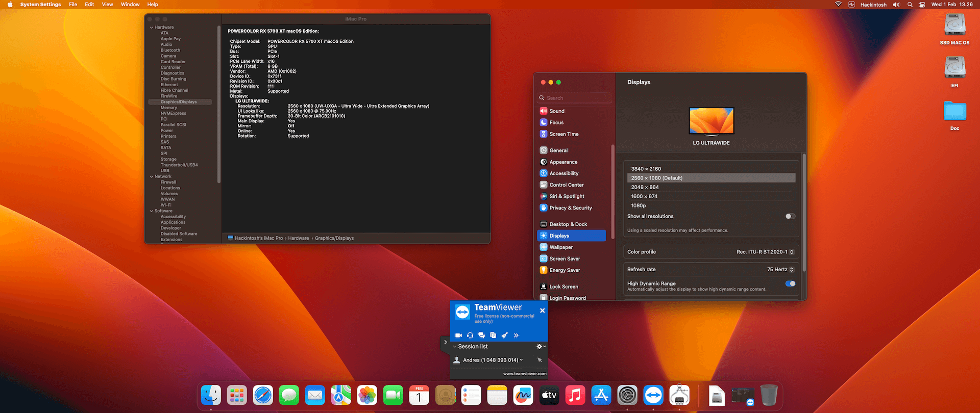Screen dimensions: 980x413
Task: Open the Doc folder on desktop
Action: coord(954,111)
